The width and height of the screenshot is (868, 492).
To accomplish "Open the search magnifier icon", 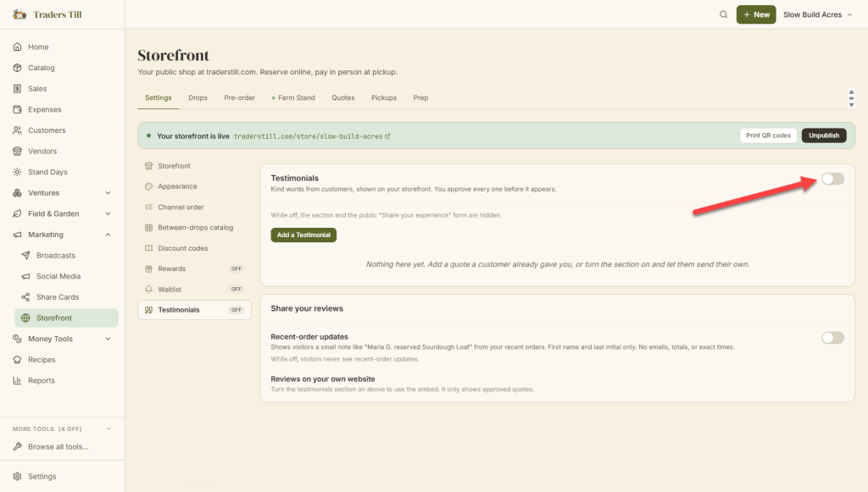I will coord(724,14).
